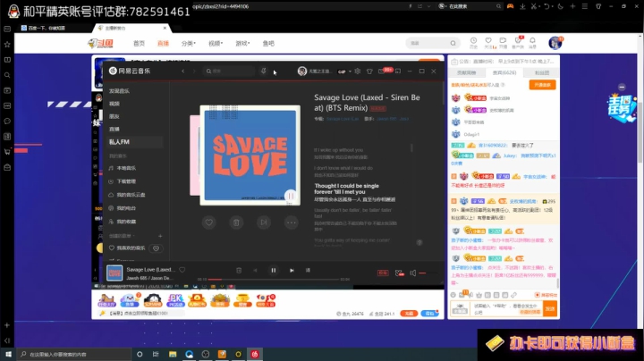The image size is (644, 361).
Task: Expand 游戏 dropdown on Douyu
Action: pyautogui.click(x=242, y=44)
